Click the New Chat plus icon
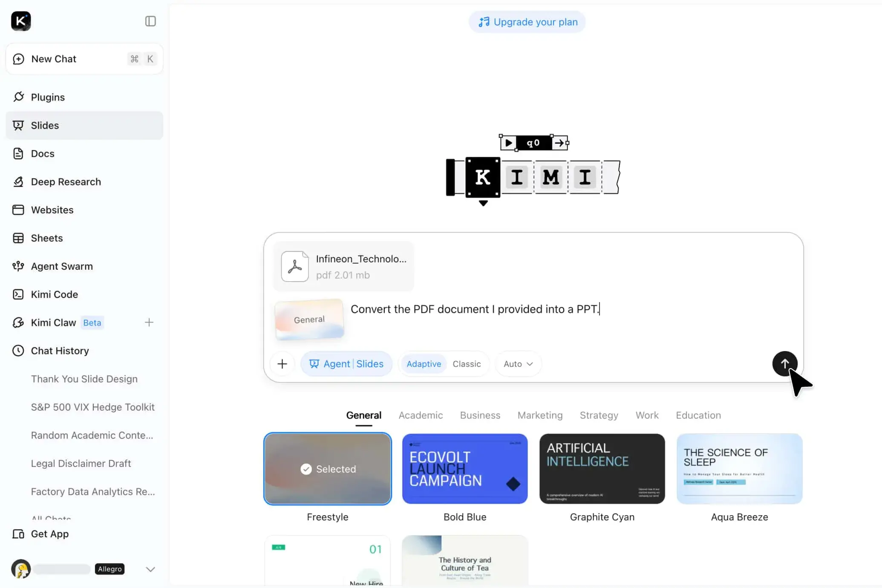The image size is (882, 588). click(x=18, y=59)
